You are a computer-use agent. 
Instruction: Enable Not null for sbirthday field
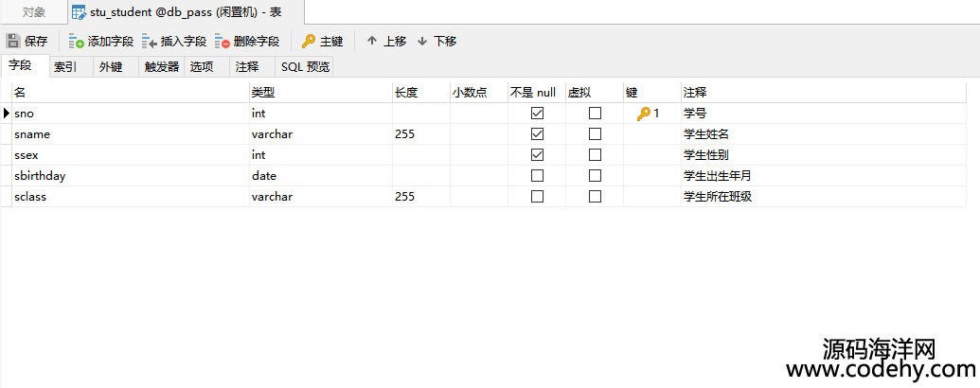(x=537, y=176)
